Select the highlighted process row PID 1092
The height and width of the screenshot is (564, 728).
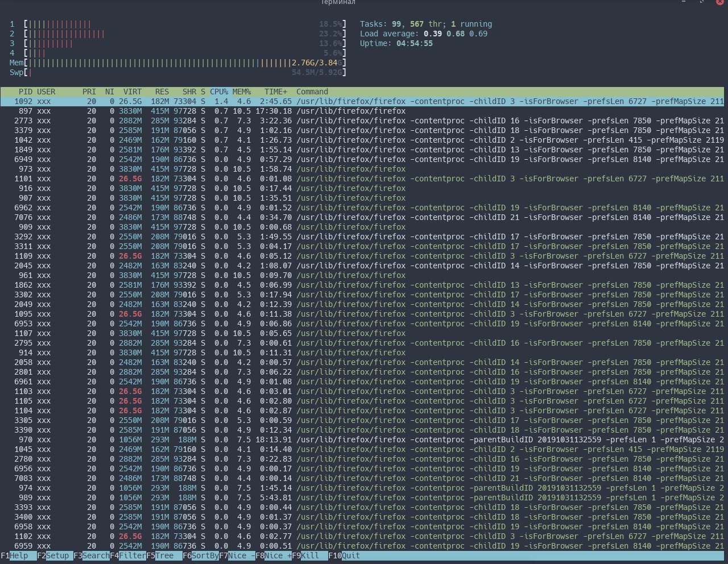[x=362, y=101]
